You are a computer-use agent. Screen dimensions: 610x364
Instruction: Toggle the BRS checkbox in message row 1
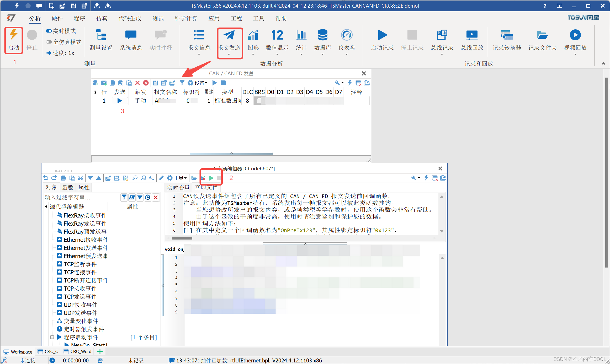click(259, 101)
